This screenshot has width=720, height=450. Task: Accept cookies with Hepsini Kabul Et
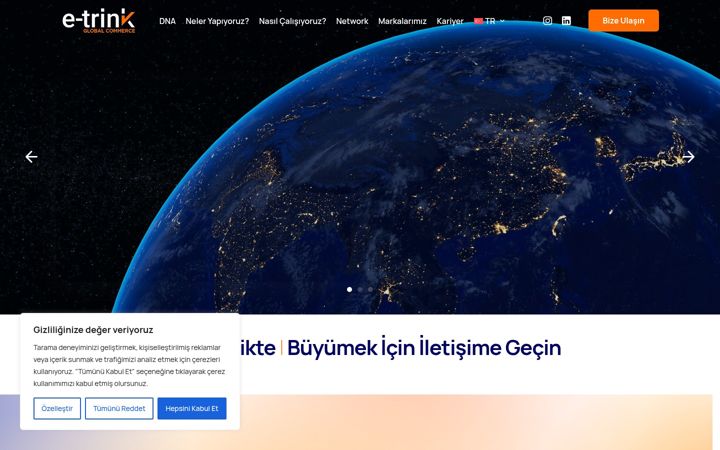(x=192, y=408)
